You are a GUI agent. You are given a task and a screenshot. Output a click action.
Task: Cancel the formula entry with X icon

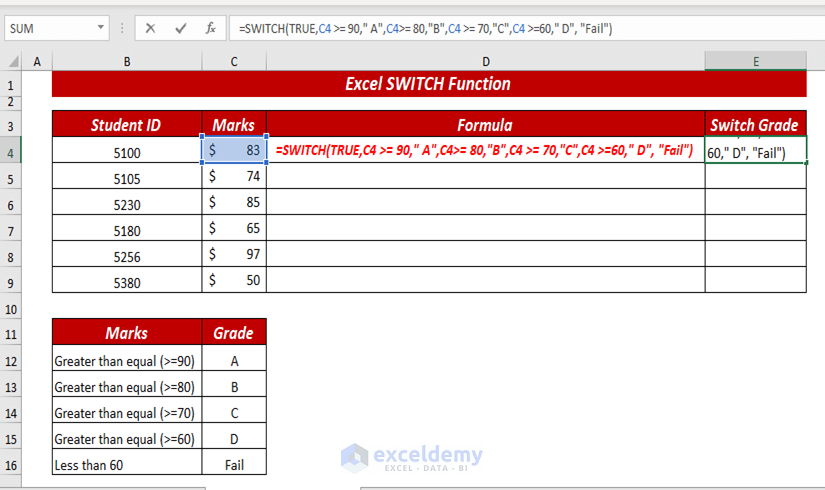tap(150, 28)
